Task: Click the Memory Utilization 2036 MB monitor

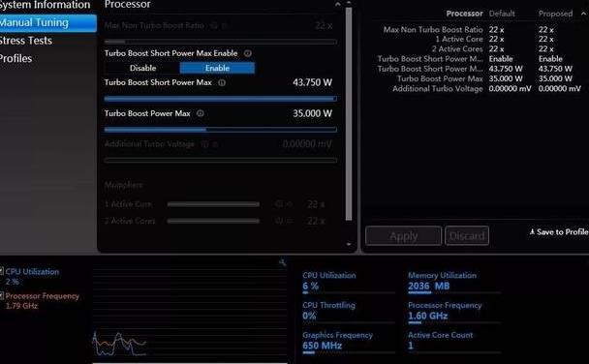Action: coord(454,282)
